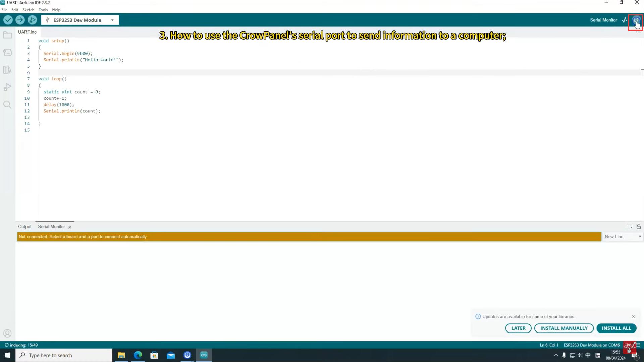Expand hidden system tray icons chevron
The height and width of the screenshot is (362, 644).
[x=556, y=355]
